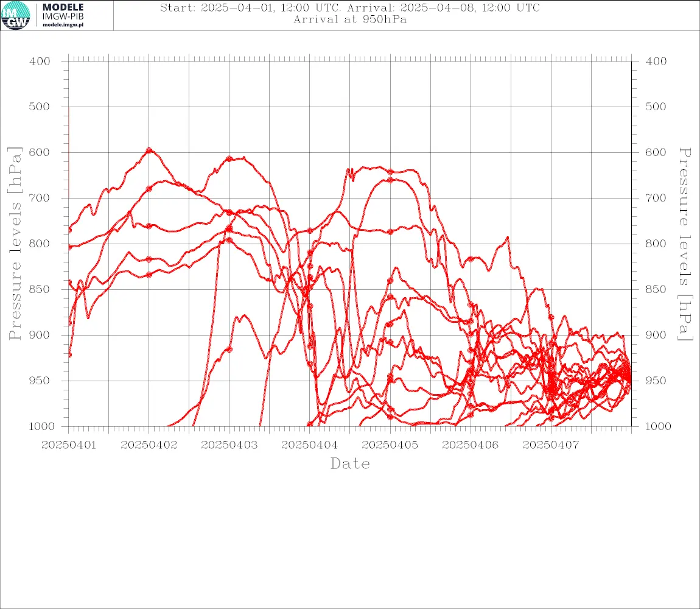The width and height of the screenshot is (700, 609).
Task: Click trajectory peak marker near 600 hPa on 20250402
Action: tap(149, 150)
